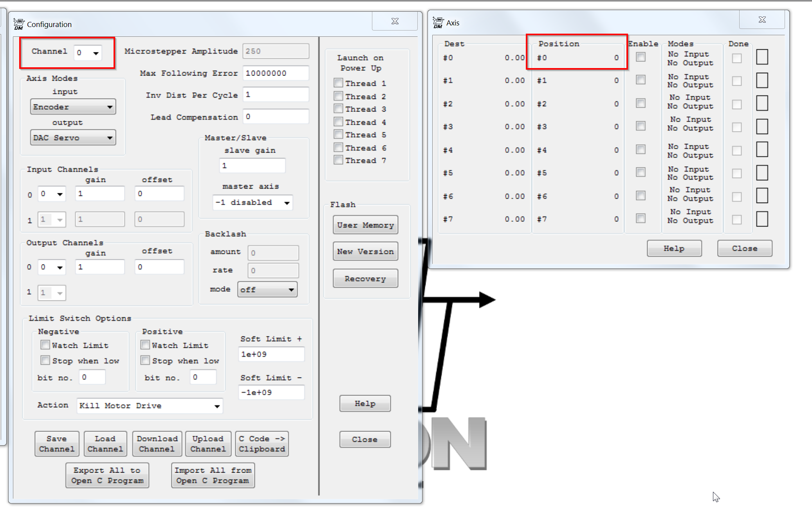The image size is (812, 525).
Task: Enable Watch Limit under Negative
Action: tap(45, 345)
